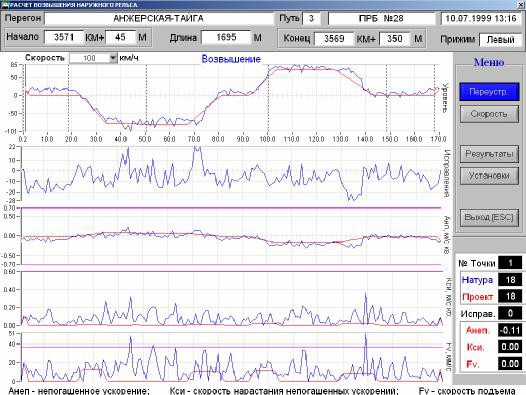Click the title bar application icon
The width and height of the screenshot is (526, 395).
[x=5, y=5]
